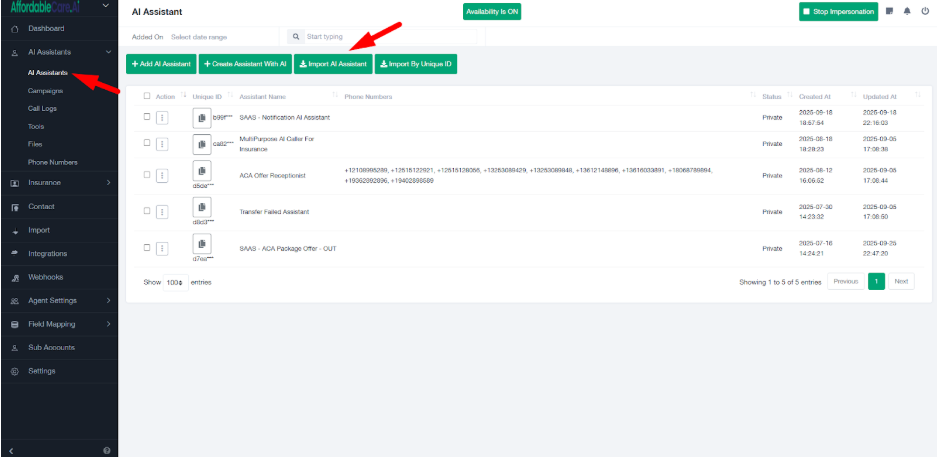
Task: Select checkbox for SAAS ACA Package Offer row
Action: (x=148, y=248)
